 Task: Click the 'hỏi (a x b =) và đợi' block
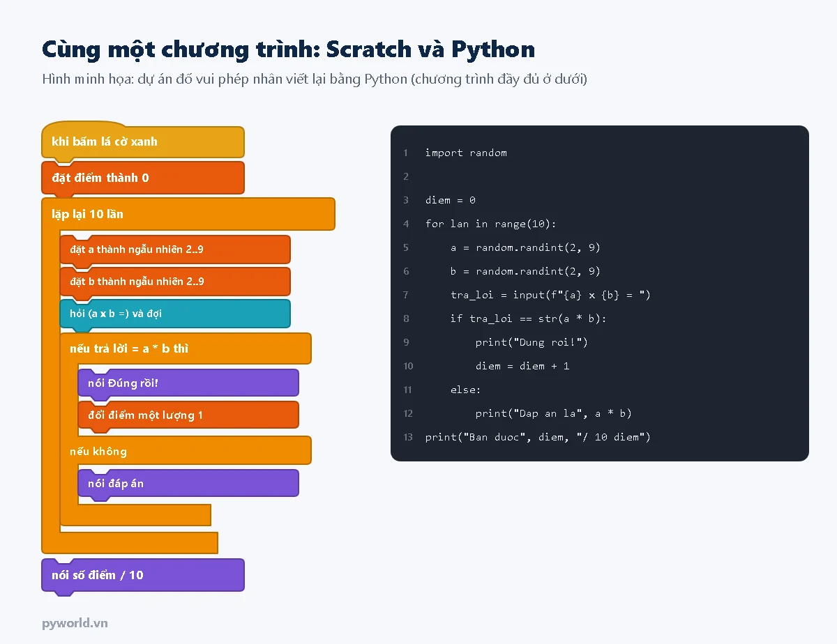pyautogui.click(x=175, y=314)
